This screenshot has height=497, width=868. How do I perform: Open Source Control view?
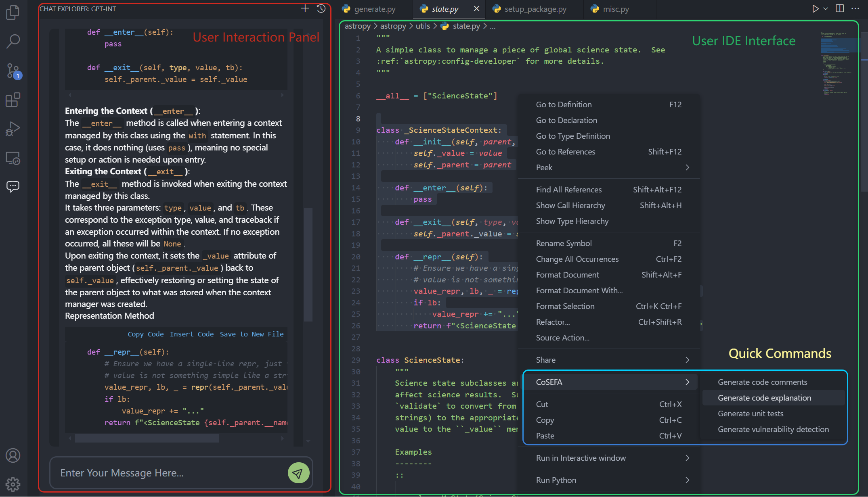coord(13,71)
